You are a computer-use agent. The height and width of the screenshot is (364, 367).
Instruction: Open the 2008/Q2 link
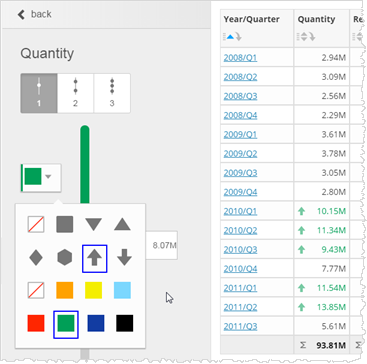point(240,77)
